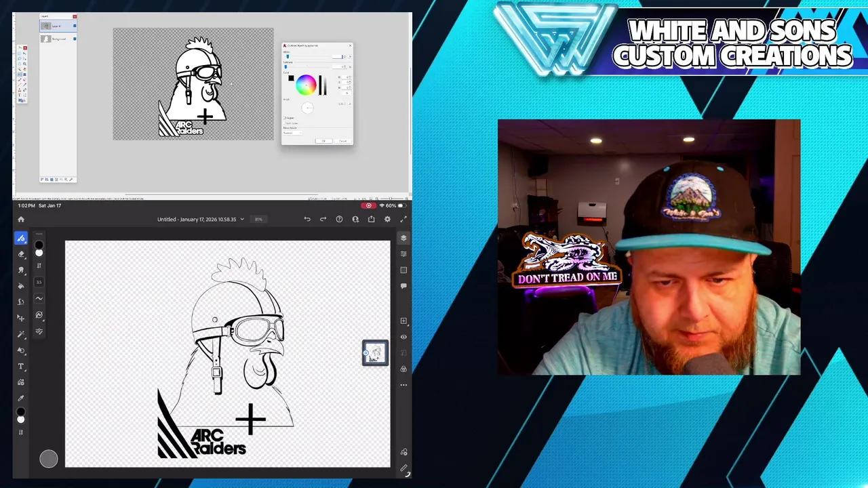Open the icon above the ruler in Fresco

click(403, 452)
